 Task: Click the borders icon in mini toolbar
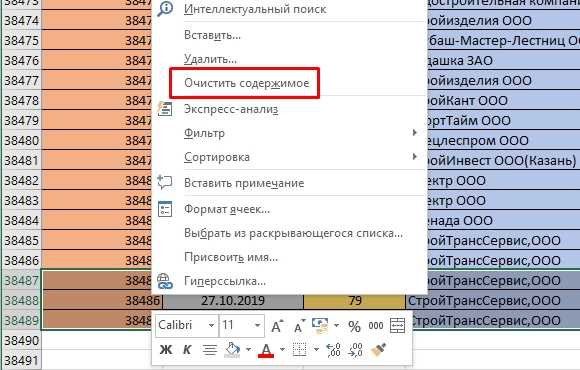(x=299, y=350)
